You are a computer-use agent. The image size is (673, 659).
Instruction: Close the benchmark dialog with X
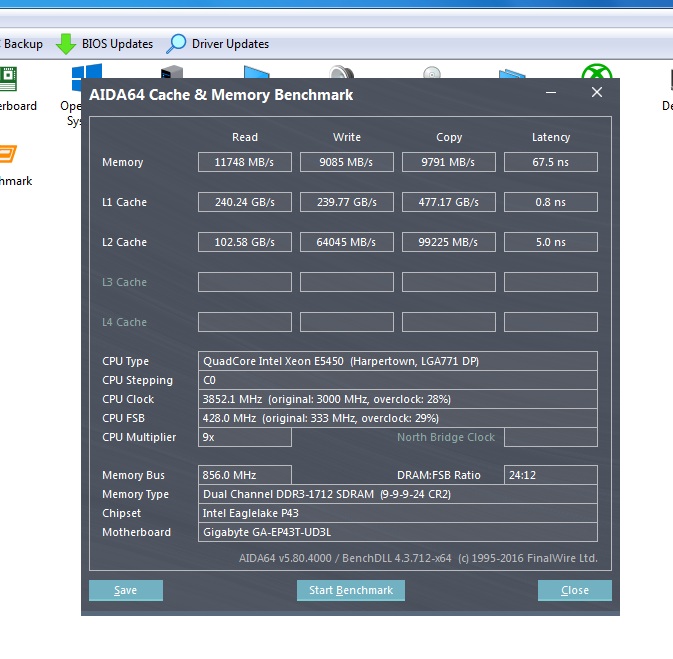tap(597, 92)
